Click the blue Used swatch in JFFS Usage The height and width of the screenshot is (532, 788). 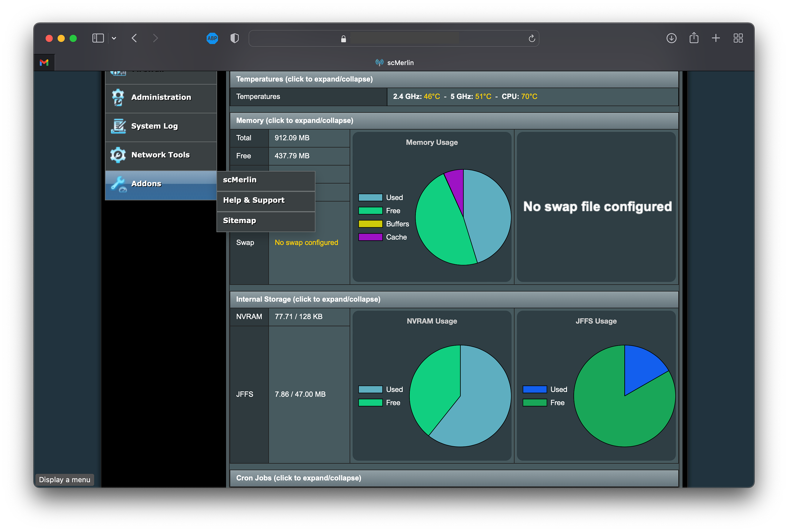pos(535,389)
